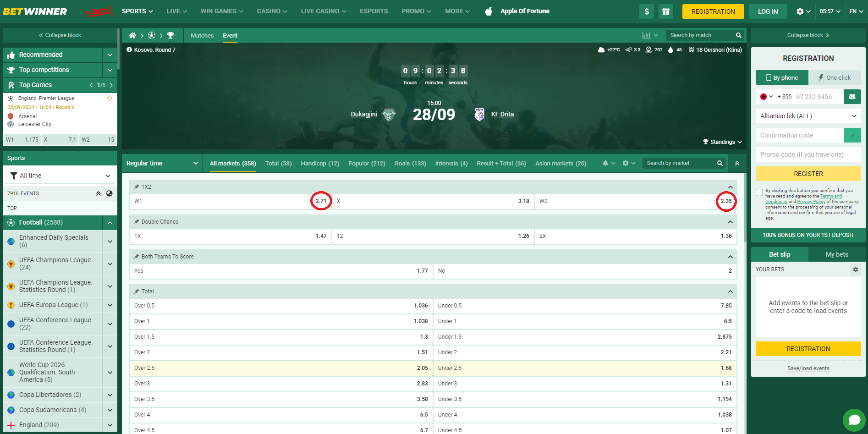Click the LOG IN button
This screenshot has width=868, height=434.
(x=768, y=11)
